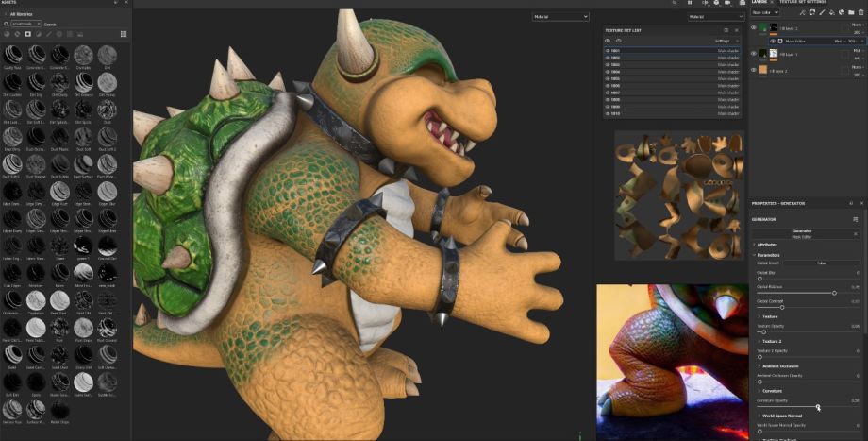
Task: Click the add effect wand icon in Layers
Action: pyautogui.click(x=802, y=12)
